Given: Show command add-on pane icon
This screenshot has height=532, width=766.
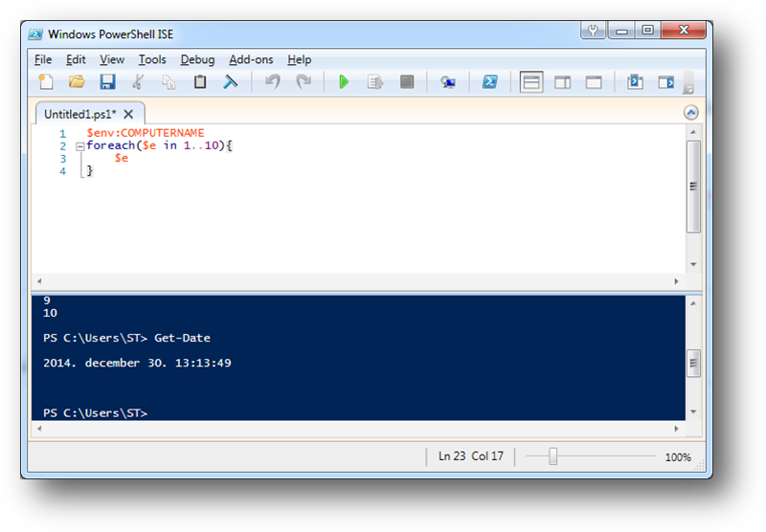Looking at the screenshot, I should [x=665, y=82].
